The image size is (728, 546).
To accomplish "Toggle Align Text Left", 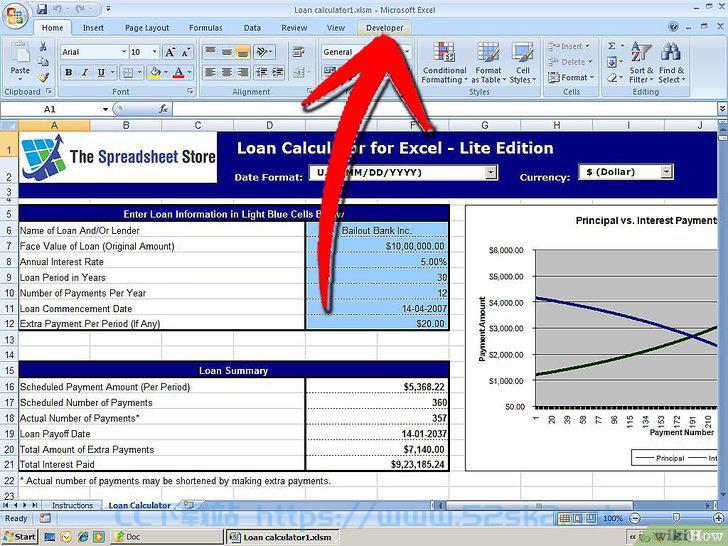I will click(210, 72).
